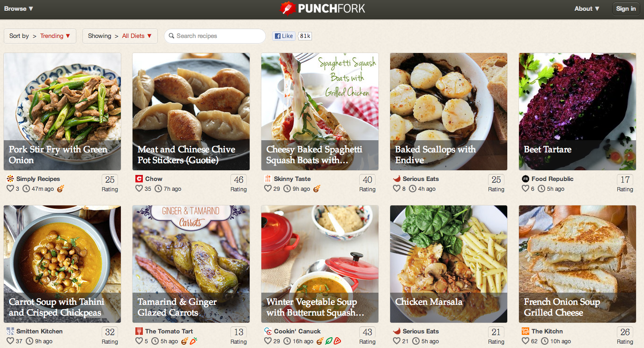Screen dimensions: 644x348
Task: Click the carrot diet icon under Tamarind Carrots
Action: click(193, 341)
